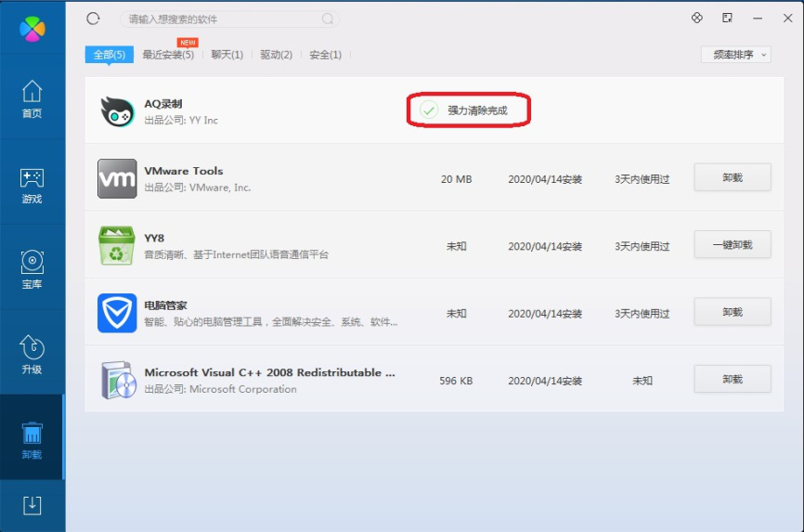The height and width of the screenshot is (532, 804).
Task: Click the magnifier search icon
Action: point(328,19)
